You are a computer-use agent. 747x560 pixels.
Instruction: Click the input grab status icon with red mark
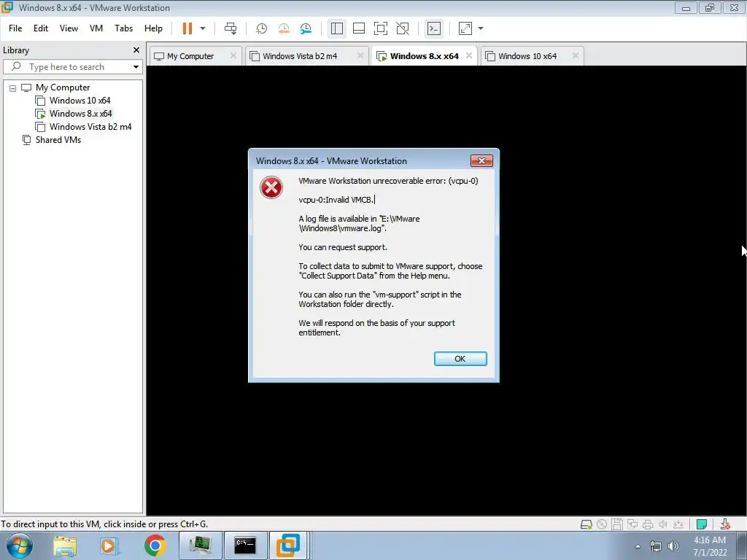pos(725,524)
